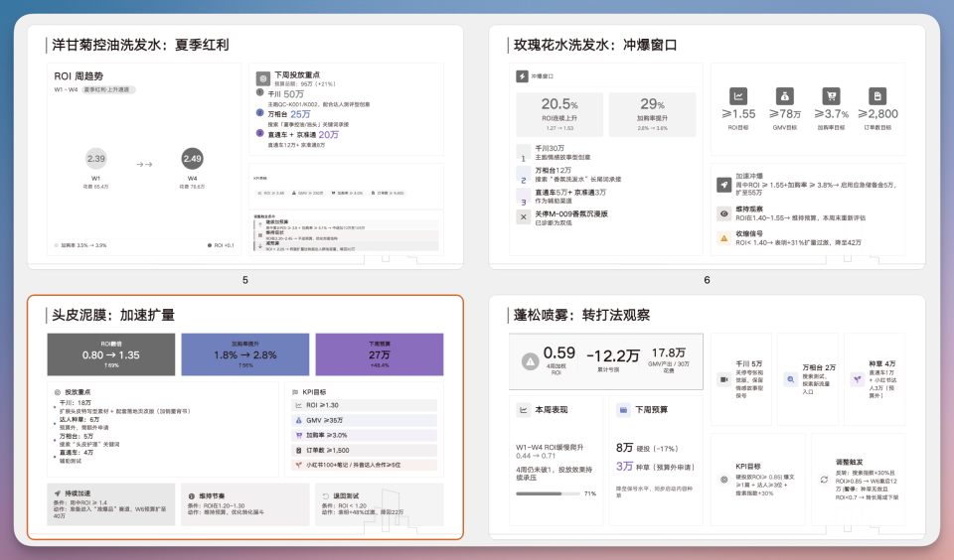Viewport: 954px width, 560px height.
Task: Click the GMV ≥35万 KPI row
Action: 365,420
